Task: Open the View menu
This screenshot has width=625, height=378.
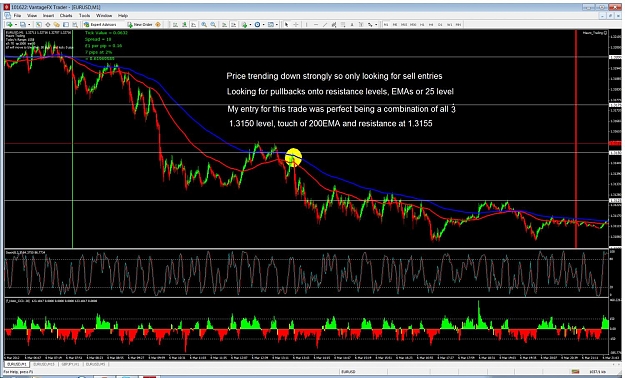Action: tap(32, 16)
